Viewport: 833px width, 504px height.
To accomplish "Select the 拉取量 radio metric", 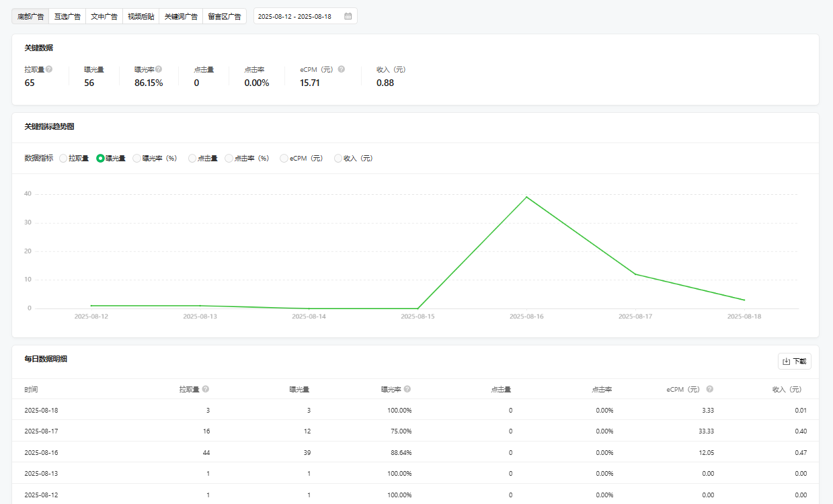I will (x=63, y=159).
